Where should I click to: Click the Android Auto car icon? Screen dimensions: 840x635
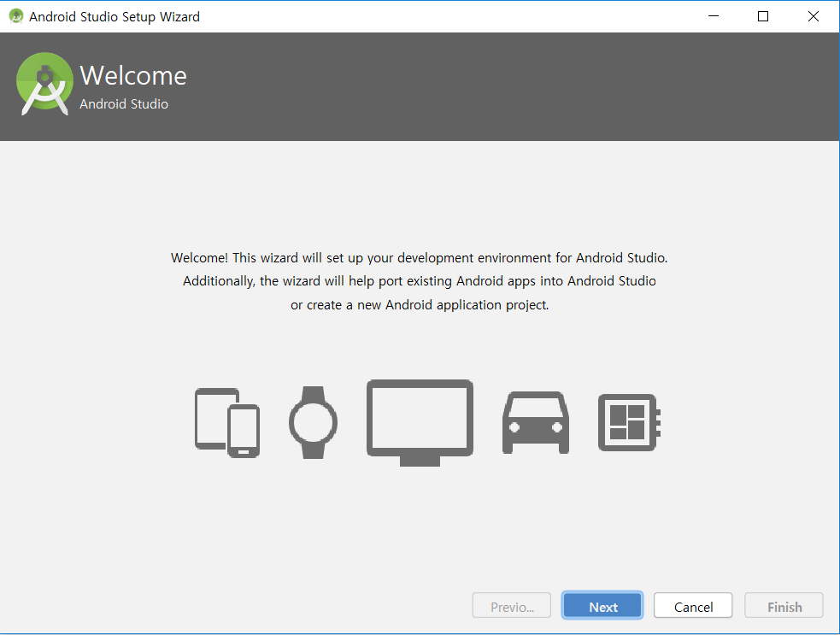pyautogui.click(x=535, y=423)
